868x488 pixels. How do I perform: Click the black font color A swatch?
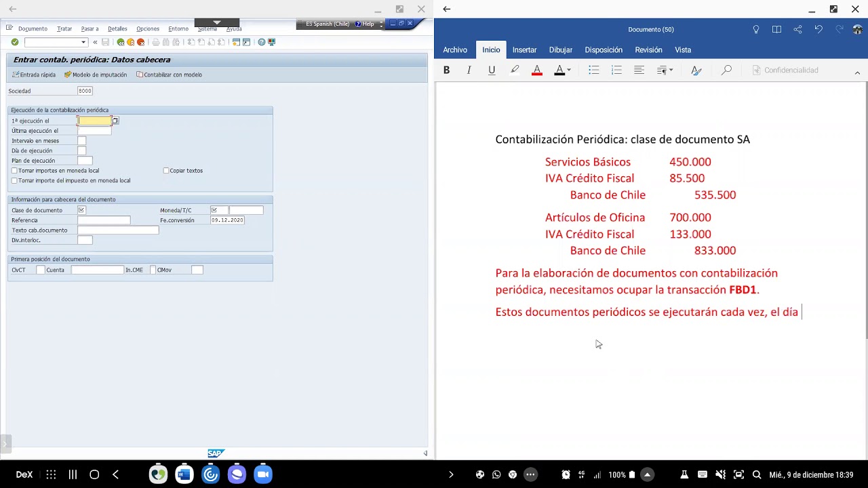pos(559,70)
